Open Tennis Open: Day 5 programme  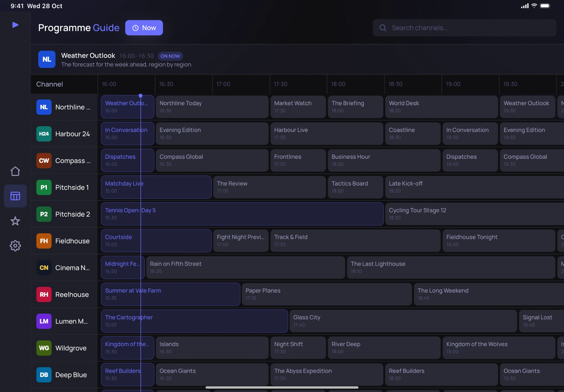click(242, 214)
